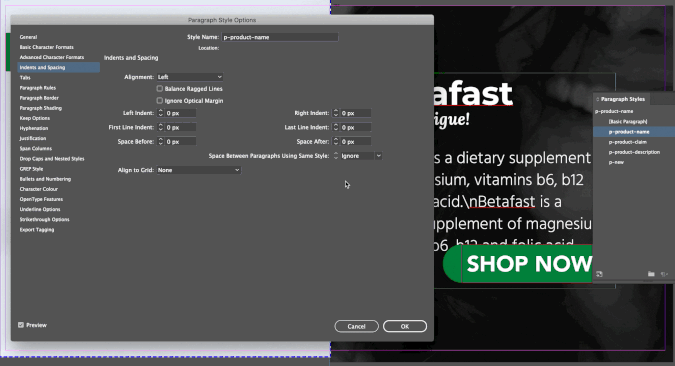Open Basic Character Formats category
Screen dimensions: 675x366
pos(46,47)
